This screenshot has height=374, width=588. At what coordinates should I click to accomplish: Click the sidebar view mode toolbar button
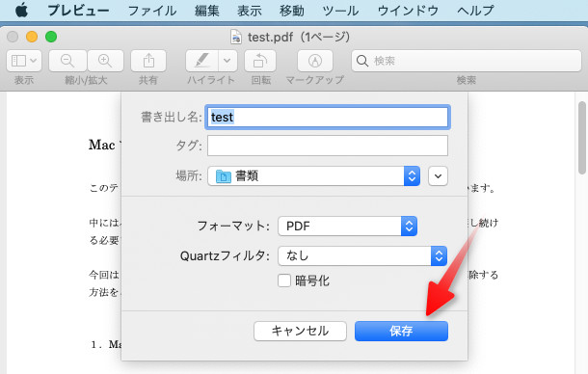point(24,61)
